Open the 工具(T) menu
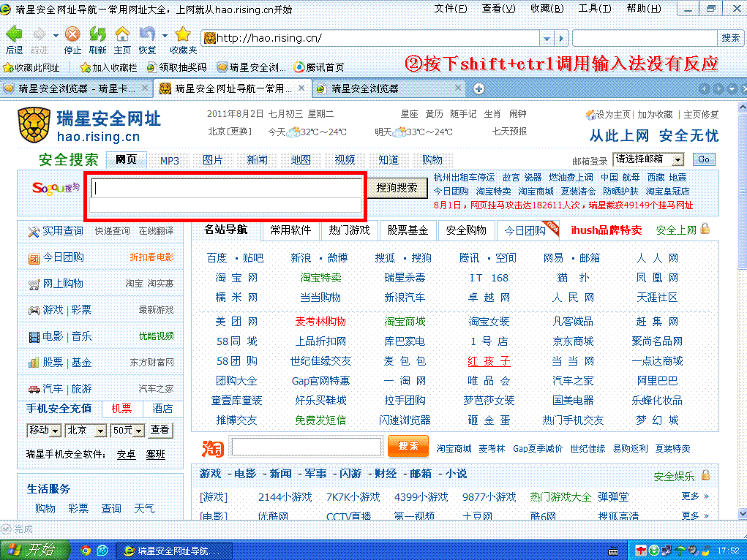 pyautogui.click(x=595, y=9)
